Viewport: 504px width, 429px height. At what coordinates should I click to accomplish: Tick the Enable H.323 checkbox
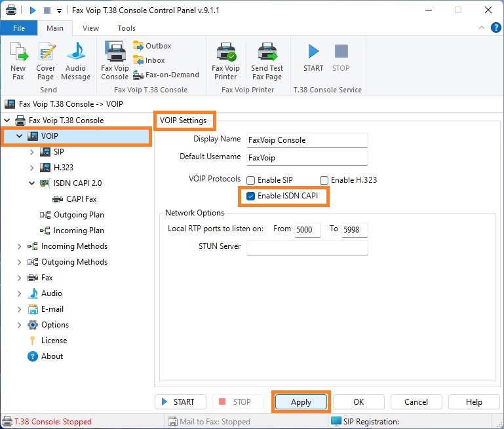pyautogui.click(x=324, y=180)
